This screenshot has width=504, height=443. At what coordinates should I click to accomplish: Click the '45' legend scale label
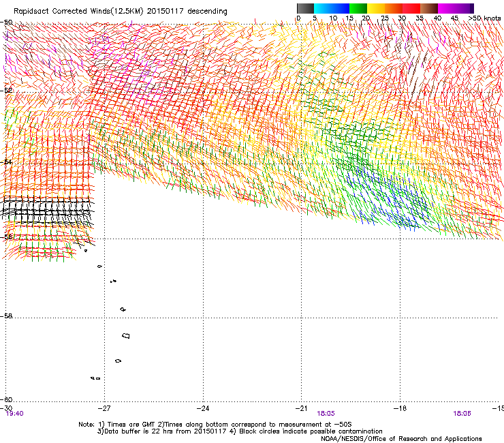pyautogui.click(x=454, y=18)
